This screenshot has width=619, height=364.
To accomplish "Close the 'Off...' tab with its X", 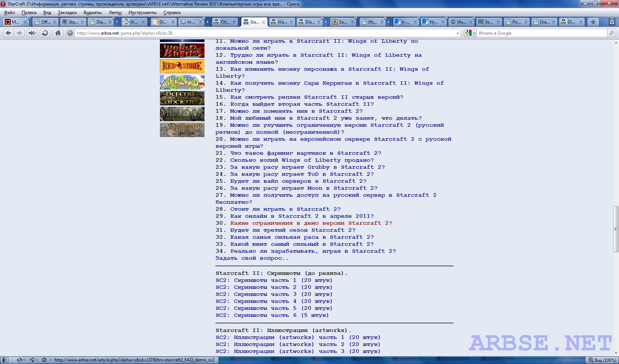I will point(55,22).
